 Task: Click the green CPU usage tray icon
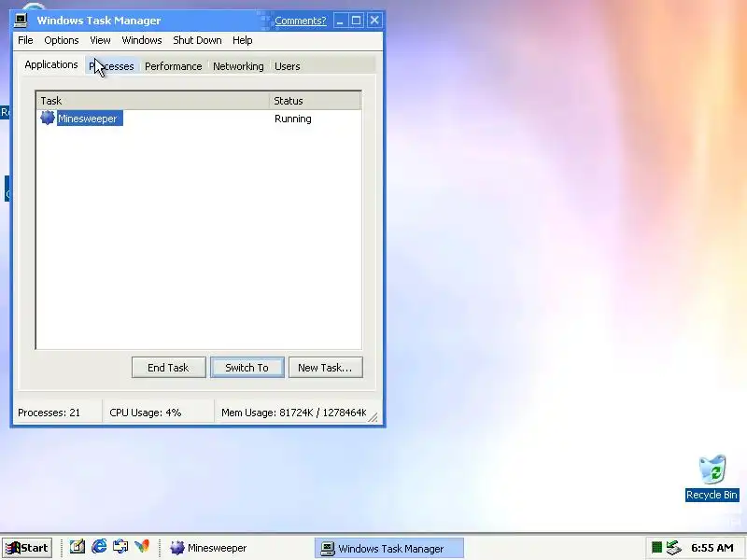[x=656, y=548]
